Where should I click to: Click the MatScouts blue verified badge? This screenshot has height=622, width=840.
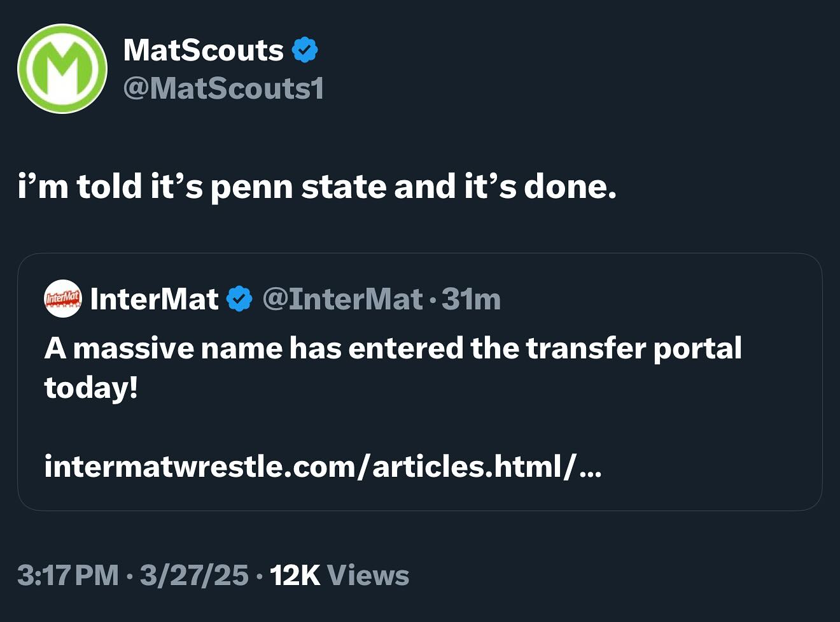[305, 50]
